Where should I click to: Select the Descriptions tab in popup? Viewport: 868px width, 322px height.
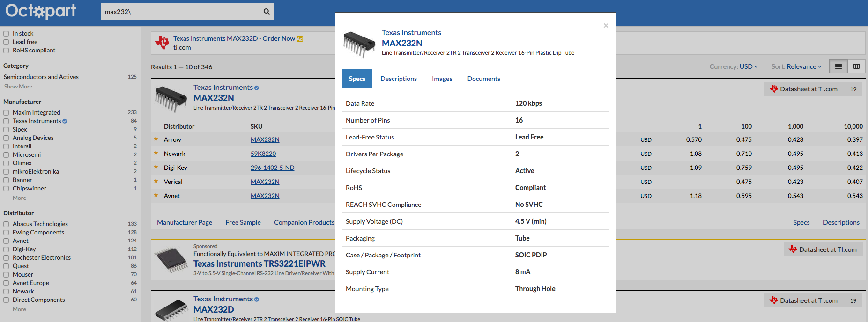pos(399,79)
